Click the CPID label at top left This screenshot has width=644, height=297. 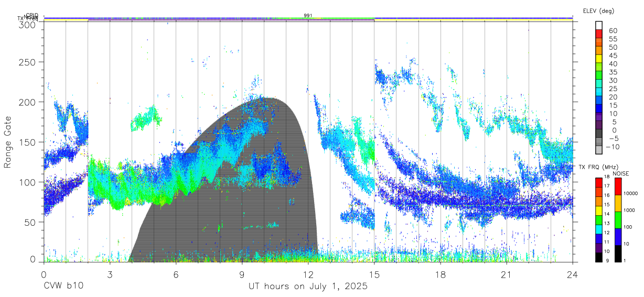point(31,15)
